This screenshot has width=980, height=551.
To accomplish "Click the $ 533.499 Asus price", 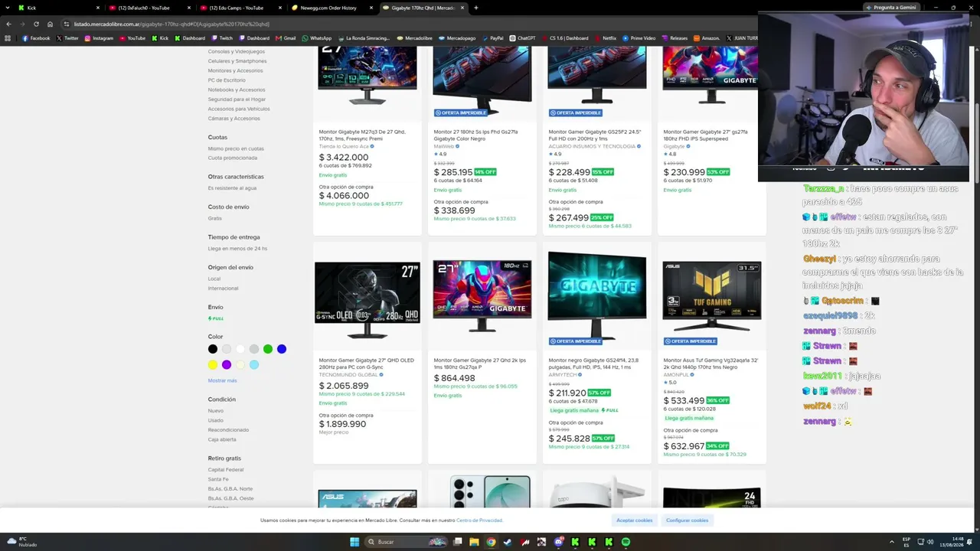I will click(x=684, y=400).
